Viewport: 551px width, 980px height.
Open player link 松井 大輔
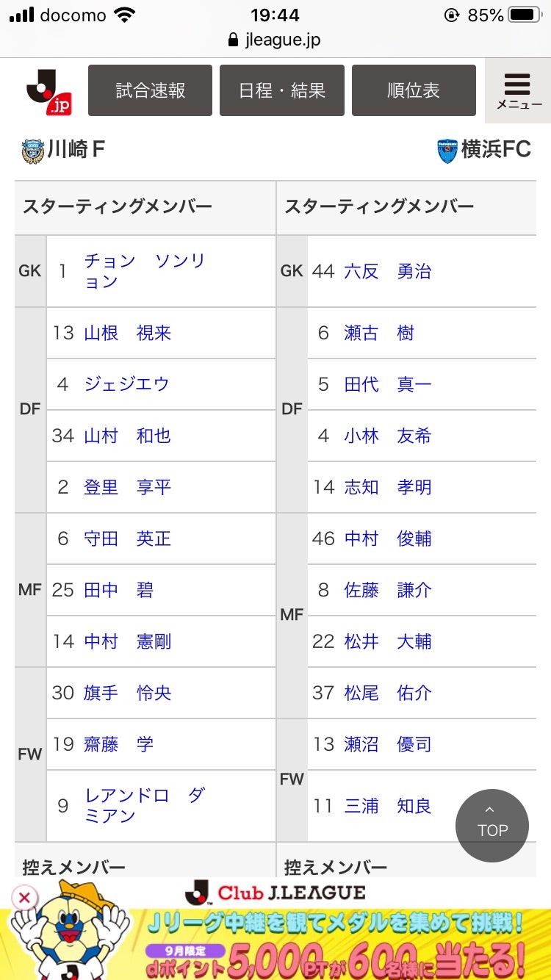pyautogui.click(x=387, y=641)
